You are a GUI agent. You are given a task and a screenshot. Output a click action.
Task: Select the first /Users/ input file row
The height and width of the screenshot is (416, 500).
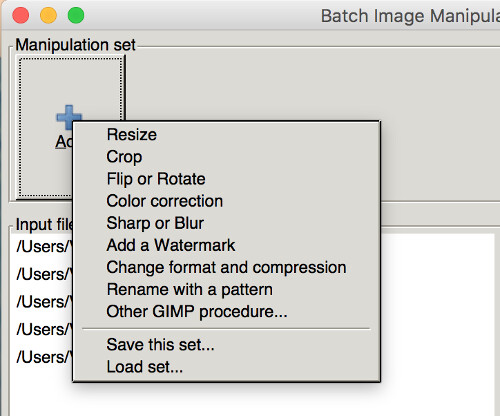click(42, 247)
